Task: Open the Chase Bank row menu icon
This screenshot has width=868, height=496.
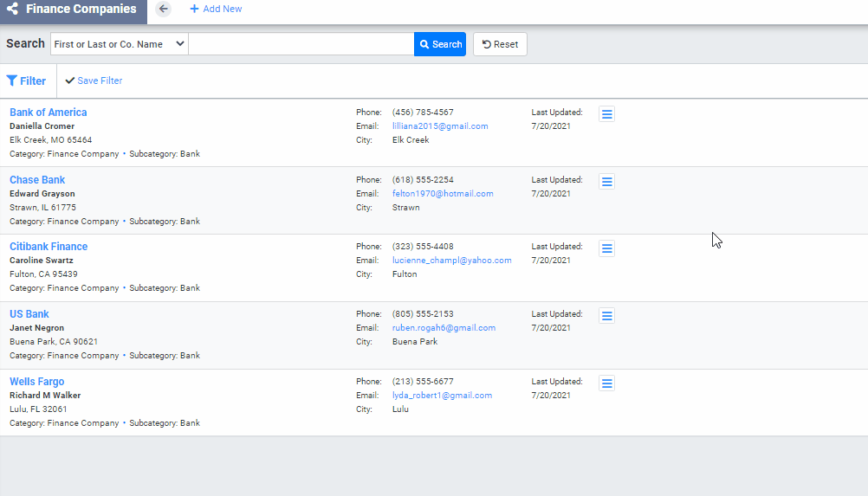Action: (x=606, y=182)
